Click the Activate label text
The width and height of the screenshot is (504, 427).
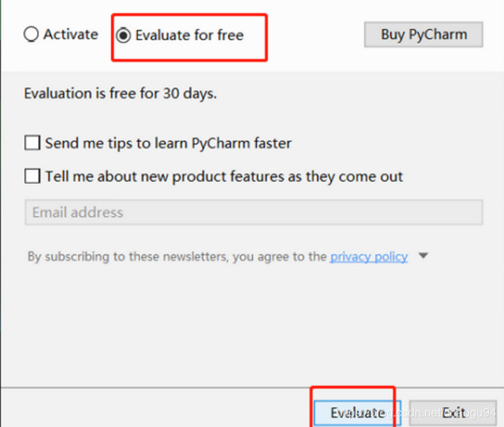[x=71, y=34]
